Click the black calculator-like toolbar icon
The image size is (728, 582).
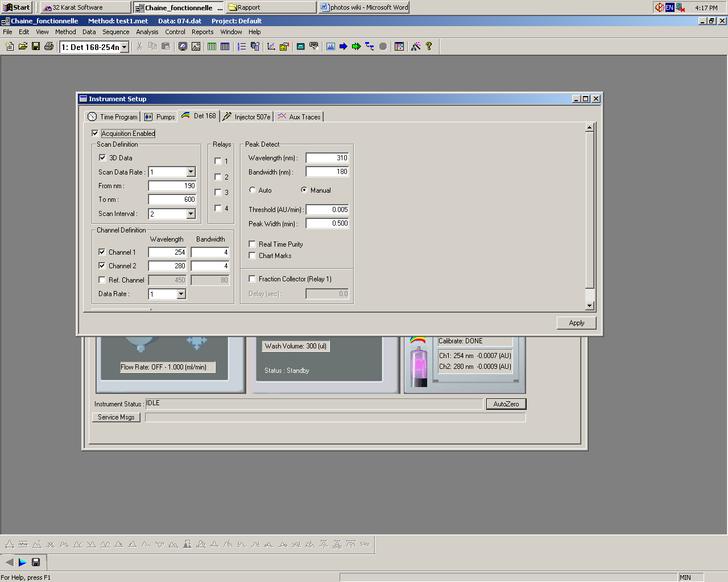(x=301, y=47)
